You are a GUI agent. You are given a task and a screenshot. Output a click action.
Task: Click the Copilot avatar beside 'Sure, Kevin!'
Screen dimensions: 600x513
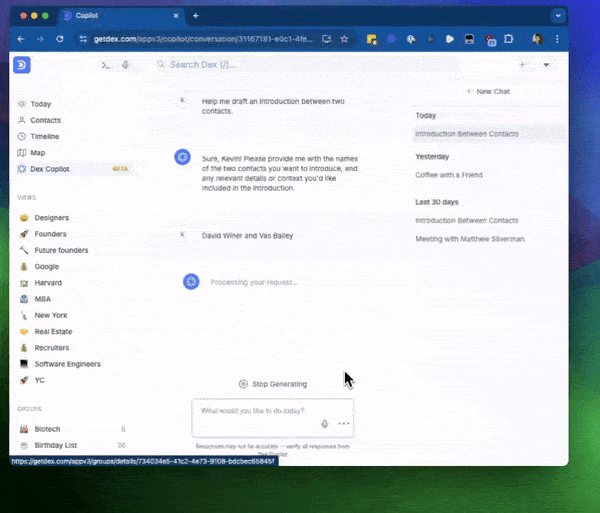[x=183, y=157]
